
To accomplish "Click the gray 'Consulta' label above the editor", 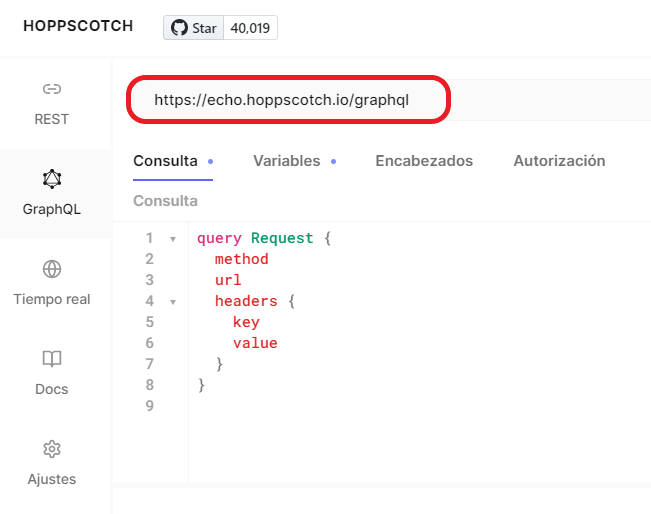I will point(165,201).
